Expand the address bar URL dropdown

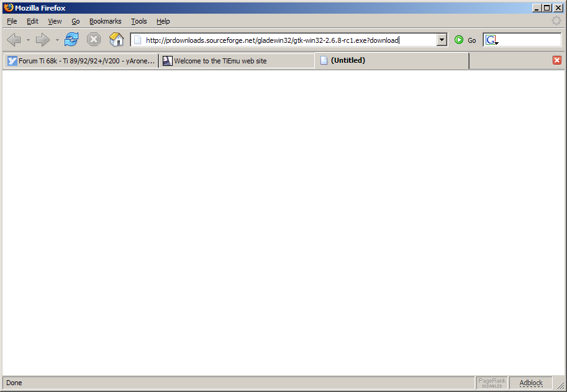click(442, 40)
